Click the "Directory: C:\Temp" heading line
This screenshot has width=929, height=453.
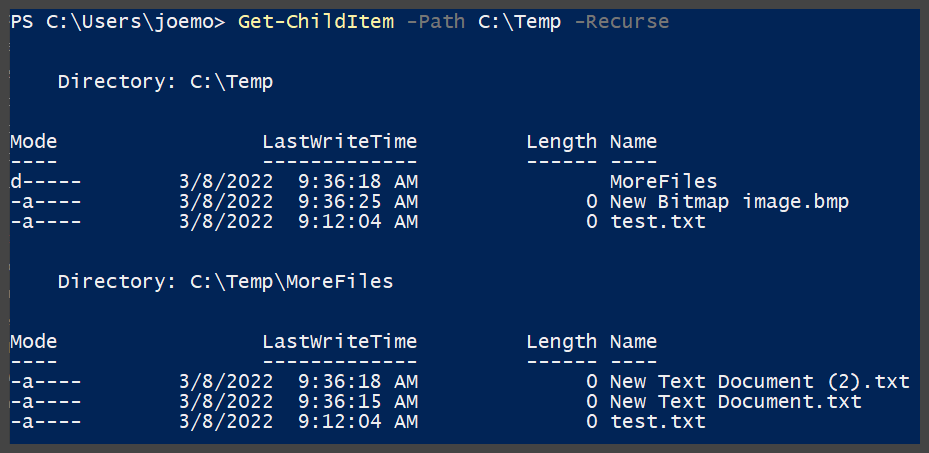(x=165, y=82)
